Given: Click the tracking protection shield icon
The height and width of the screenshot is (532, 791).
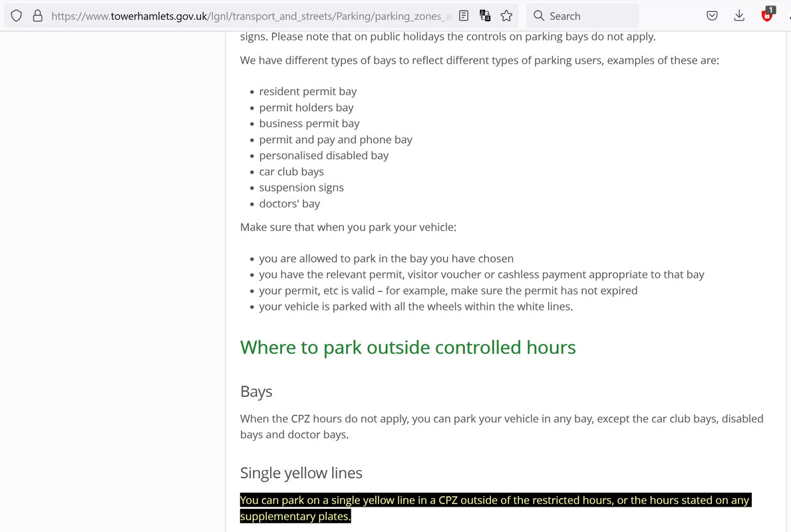Looking at the screenshot, I should 16,16.
